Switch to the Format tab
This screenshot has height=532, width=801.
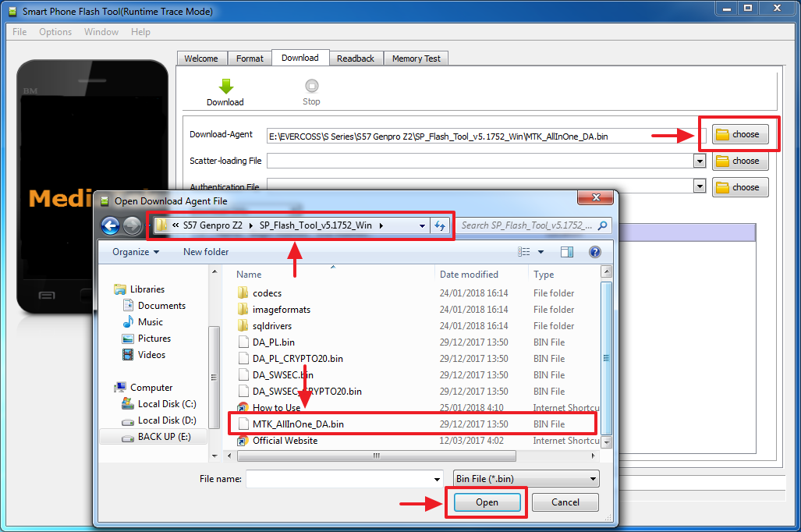coord(250,59)
